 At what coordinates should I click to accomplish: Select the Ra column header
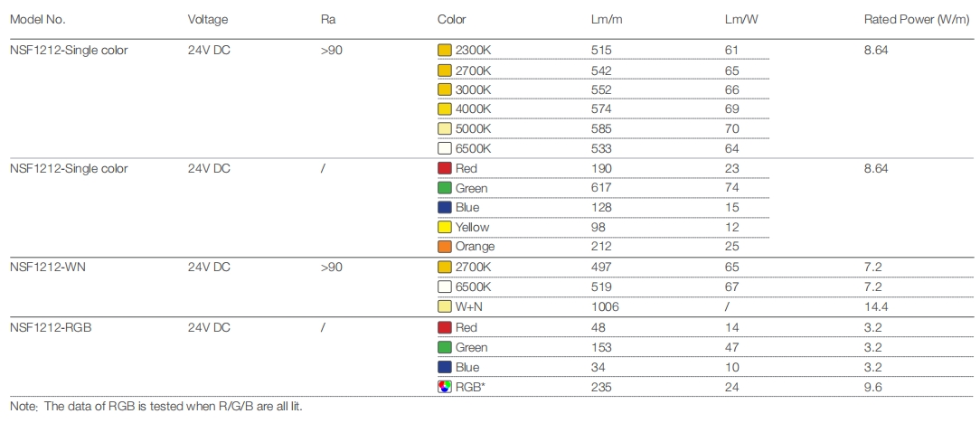[327, 19]
